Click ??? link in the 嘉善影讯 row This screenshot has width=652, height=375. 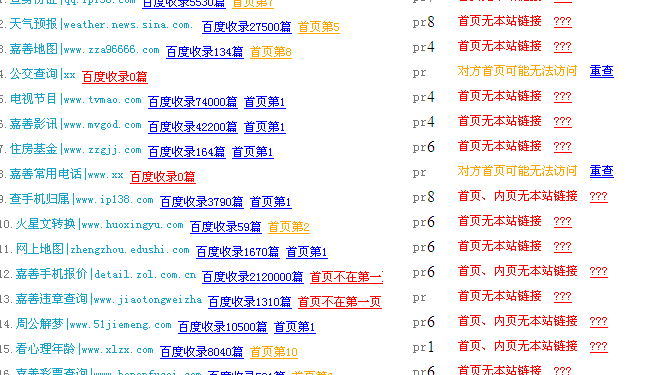tap(563, 121)
